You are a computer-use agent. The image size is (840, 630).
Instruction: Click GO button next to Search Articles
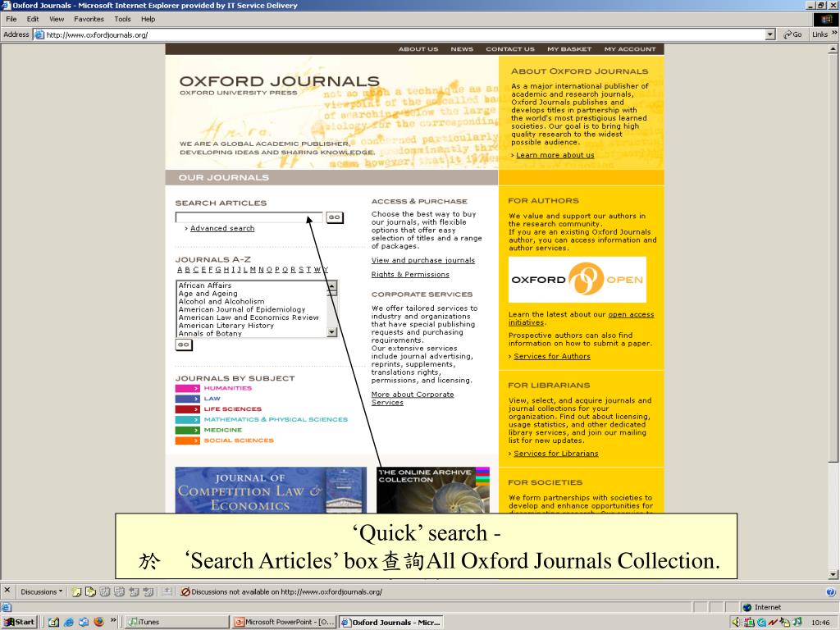click(x=335, y=217)
